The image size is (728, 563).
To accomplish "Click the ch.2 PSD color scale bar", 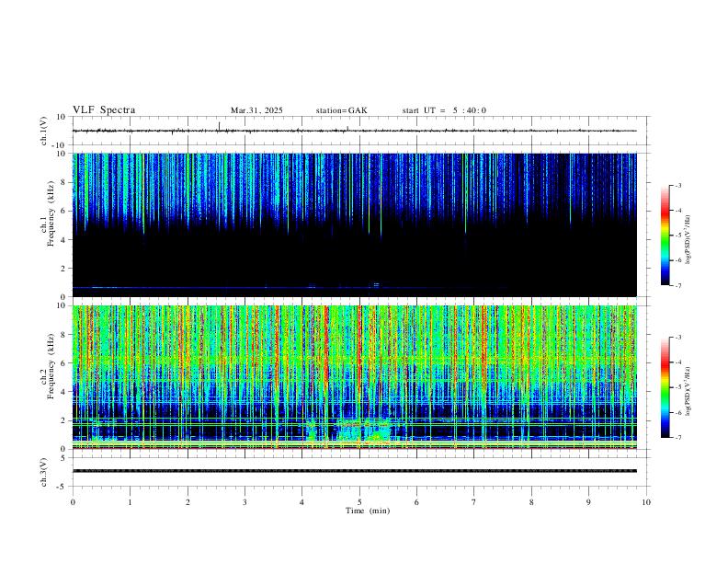I will pyautogui.click(x=665, y=387).
